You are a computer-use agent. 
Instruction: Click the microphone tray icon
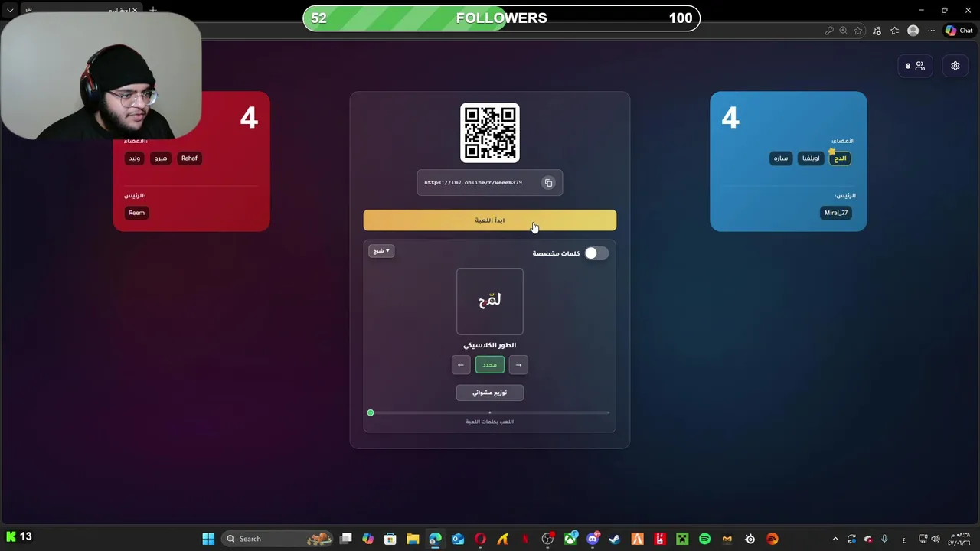click(884, 539)
